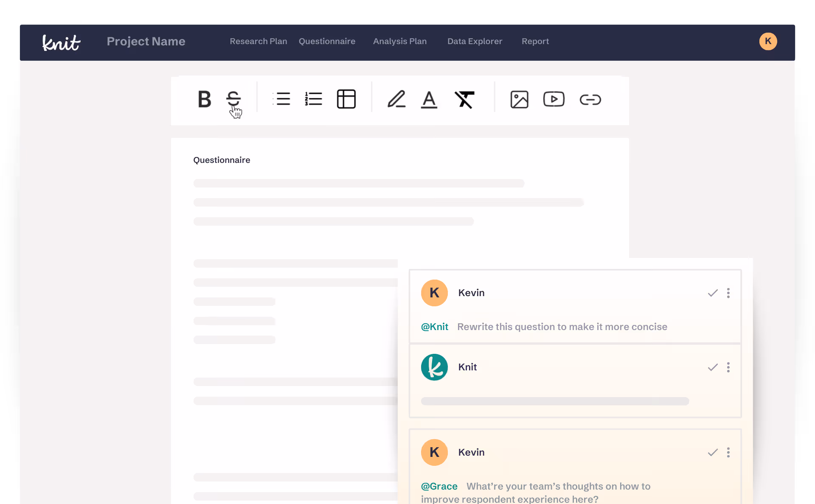Image resolution: width=815 pixels, height=504 pixels.
Task: Click the Questionnaire heading in the document
Action: coord(222,160)
